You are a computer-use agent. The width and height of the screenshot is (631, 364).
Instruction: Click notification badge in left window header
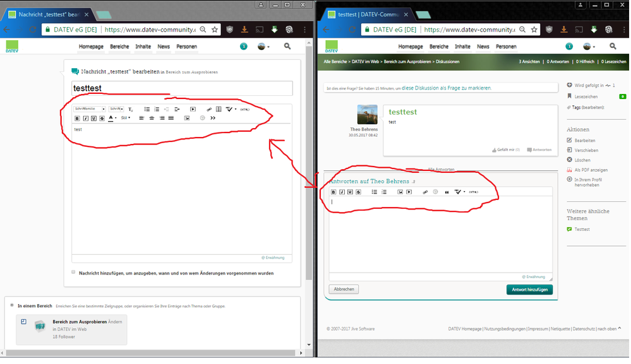(243, 47)
